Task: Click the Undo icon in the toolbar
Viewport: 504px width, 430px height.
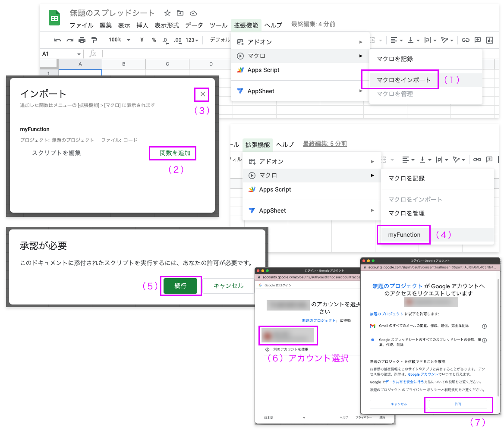Action: (x=57, y=40)
